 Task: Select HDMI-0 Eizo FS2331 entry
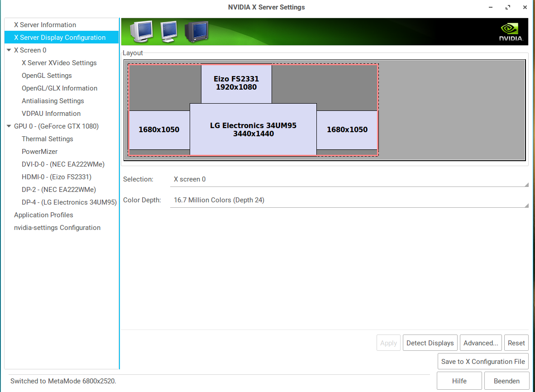pyautogui.click(x=57, y=177)
